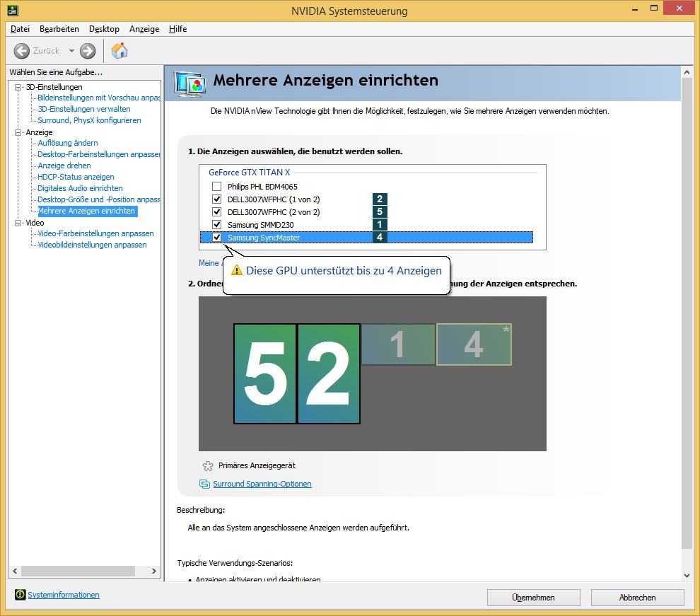This screenshot has height=616, width=700.
Task: Select display 1 in the arrangement area
Action: [x=398, y=344]
